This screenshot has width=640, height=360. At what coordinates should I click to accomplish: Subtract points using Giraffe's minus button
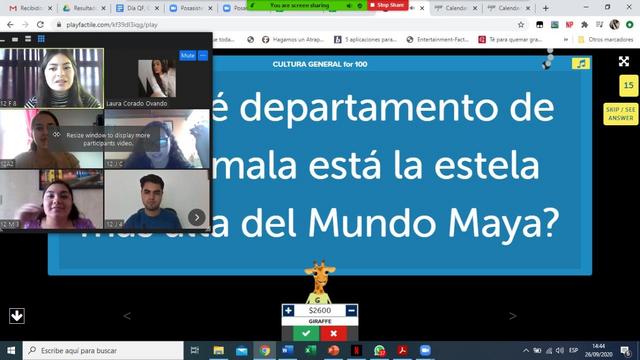pyautogui.click(x=351, y=311)
